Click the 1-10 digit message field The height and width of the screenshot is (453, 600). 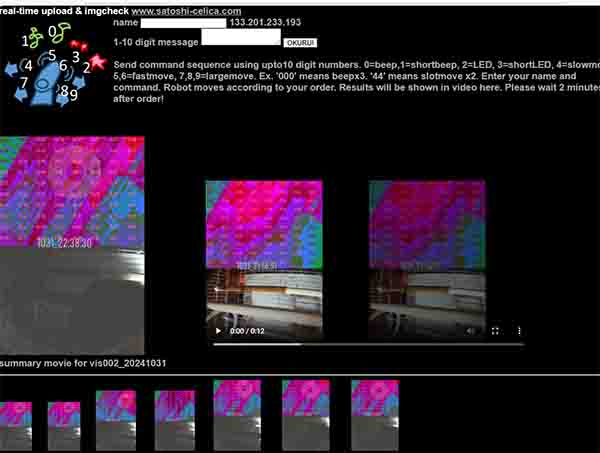click(x=240, y=38)
